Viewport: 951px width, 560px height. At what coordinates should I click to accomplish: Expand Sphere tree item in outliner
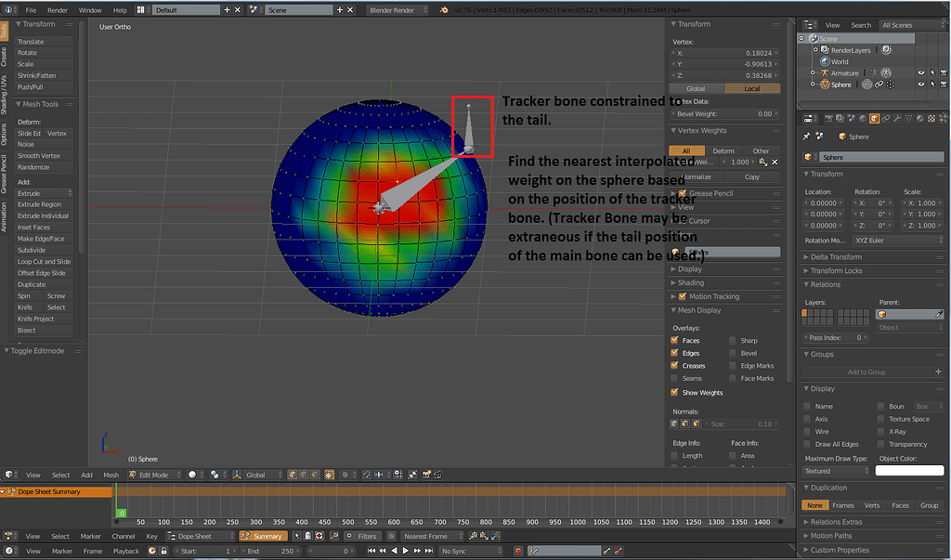[x=813, y=85]
